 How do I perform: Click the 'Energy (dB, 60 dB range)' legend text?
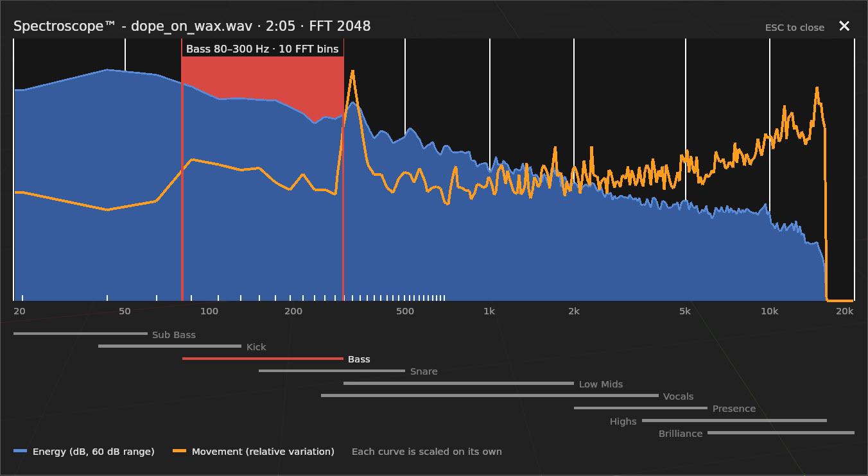click(94, 452)
